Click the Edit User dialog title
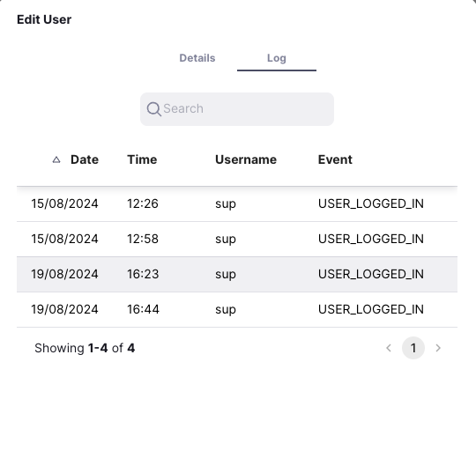This screenshot has width=476, height=473. pos(44,19)
